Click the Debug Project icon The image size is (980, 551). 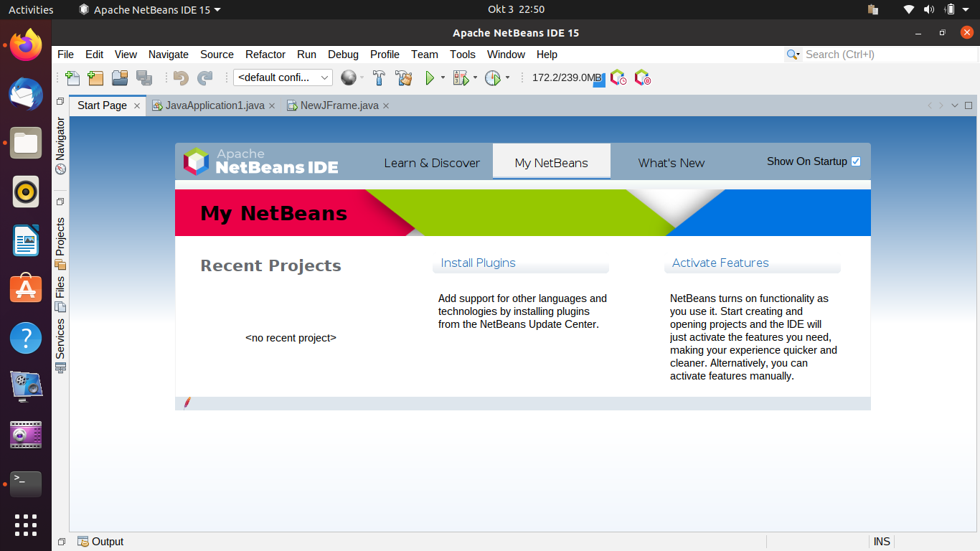461,77
